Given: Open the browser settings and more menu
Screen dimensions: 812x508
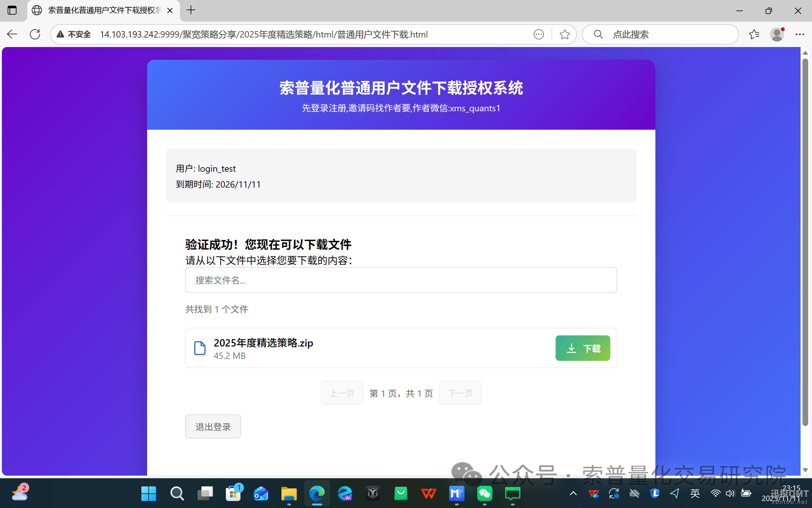Looking at the screenshot, I should (800, 34).
